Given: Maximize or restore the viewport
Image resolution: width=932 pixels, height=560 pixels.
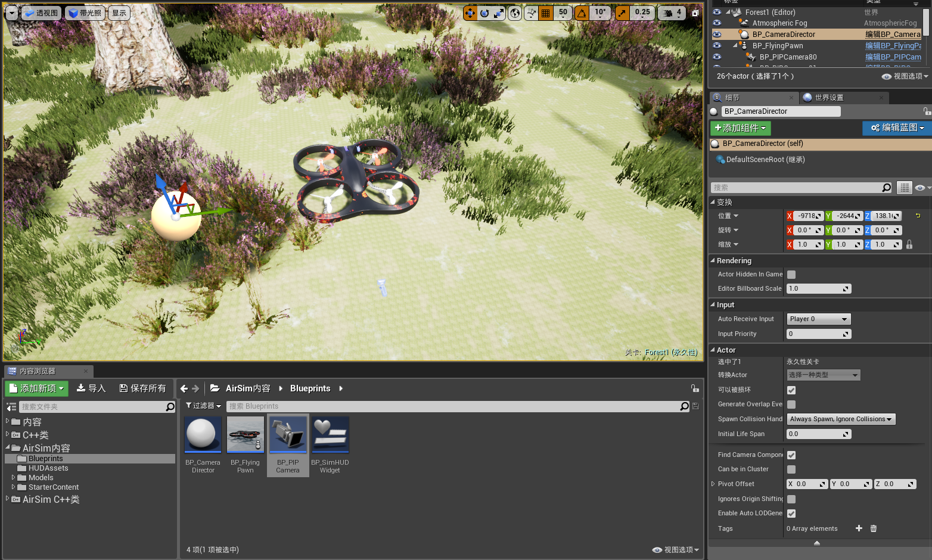Looking at the screenshot, I should pyautogui.click(x=695, y=13).
